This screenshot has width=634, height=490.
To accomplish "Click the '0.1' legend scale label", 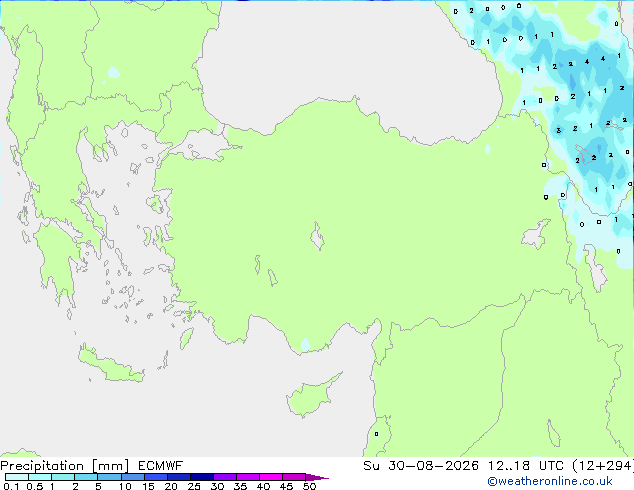I will 11,486.
